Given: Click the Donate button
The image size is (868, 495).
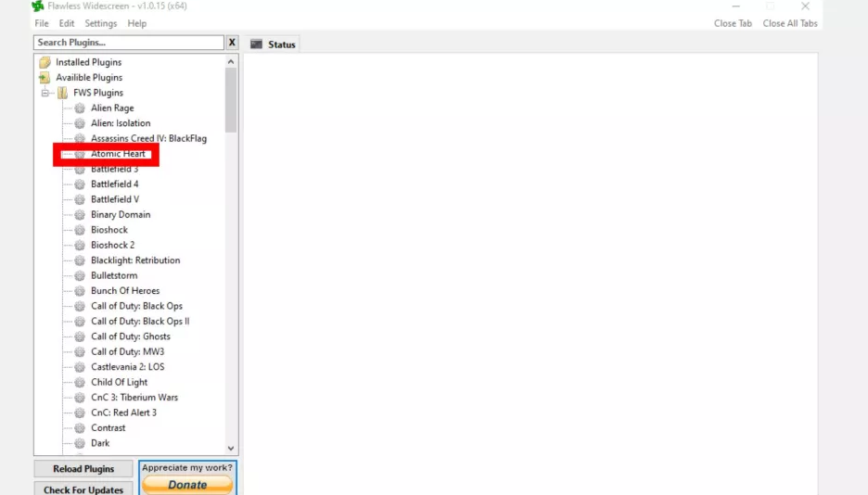Looking at the screenshot, I should click(187, 485).
